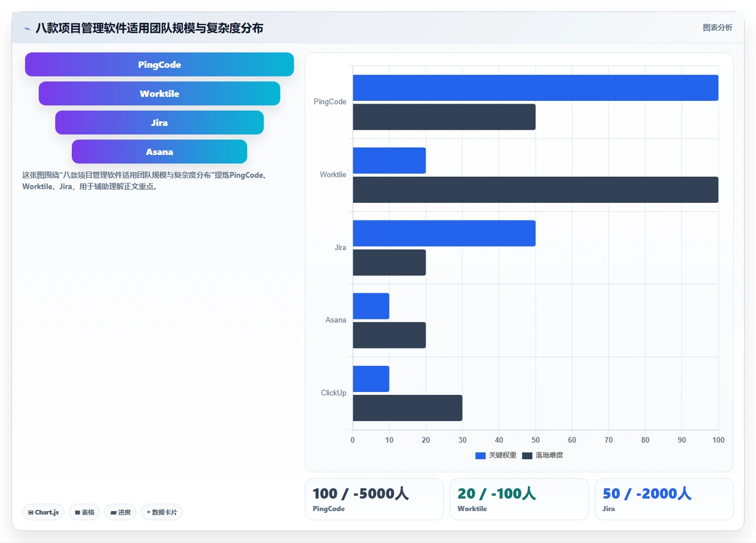Click Jira's blue 关键权重 bar
The height and width of the screenshot is (543, 756).
point(444,233)
